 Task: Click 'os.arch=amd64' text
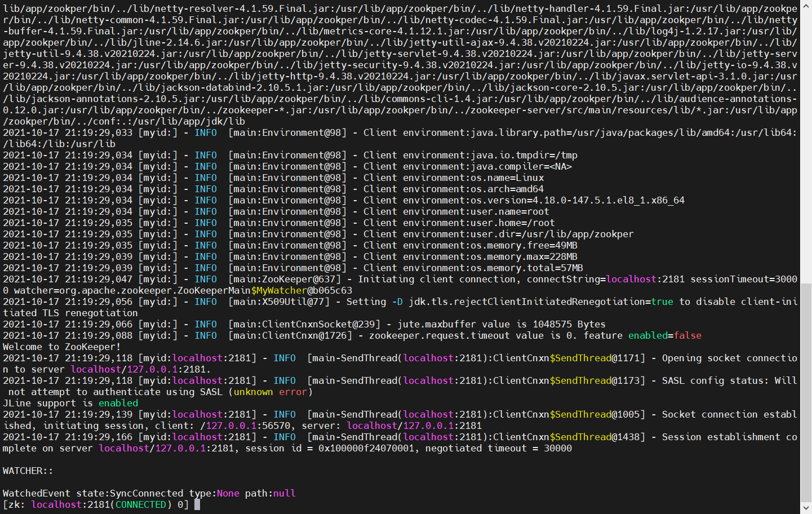tap(507, 189)
